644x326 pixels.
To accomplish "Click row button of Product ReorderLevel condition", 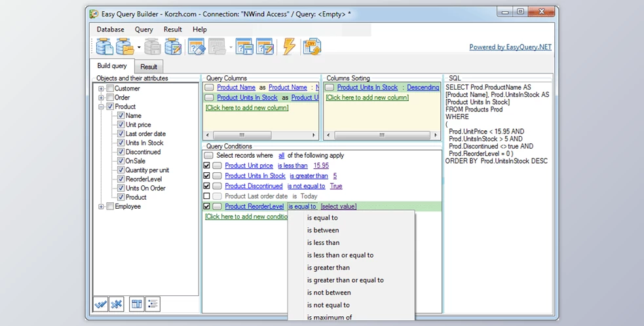I will pyautogui.click(x=218, y=206).
